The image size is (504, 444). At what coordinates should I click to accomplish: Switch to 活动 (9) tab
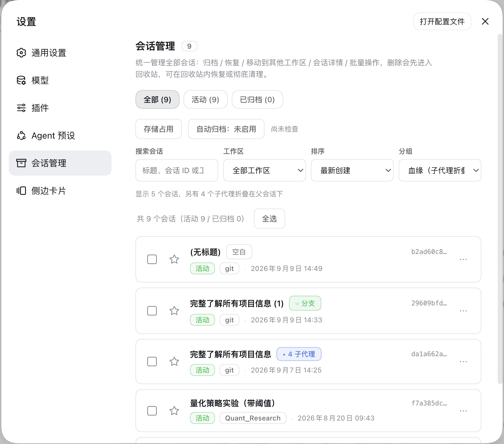pyautogui.click(x=206, y=99)
